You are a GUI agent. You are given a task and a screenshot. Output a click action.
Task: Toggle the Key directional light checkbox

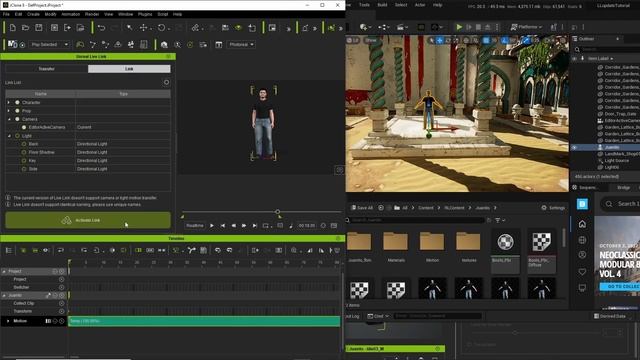(x=24, y=160)
